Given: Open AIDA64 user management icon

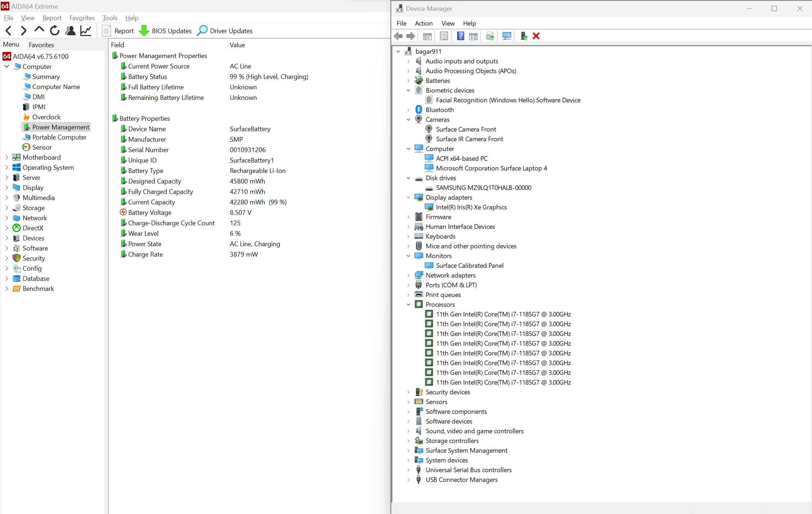Looking at the screenshot, I should click(70, 31).
